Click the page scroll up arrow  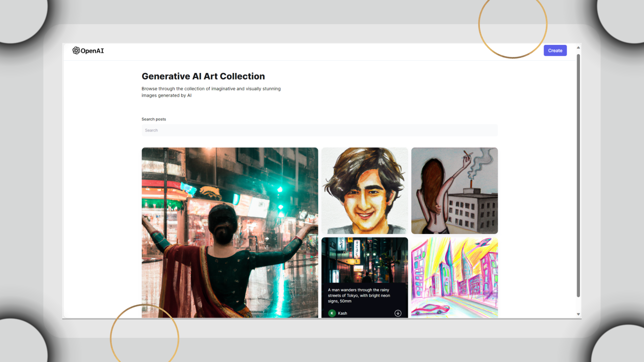(578, 48)
